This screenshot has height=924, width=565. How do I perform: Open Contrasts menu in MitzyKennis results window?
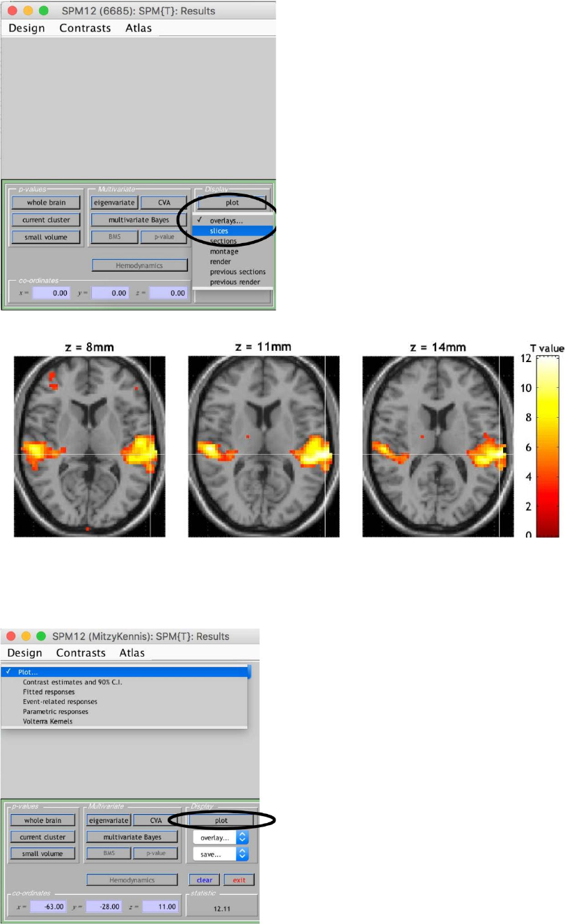tap(81, 652)
